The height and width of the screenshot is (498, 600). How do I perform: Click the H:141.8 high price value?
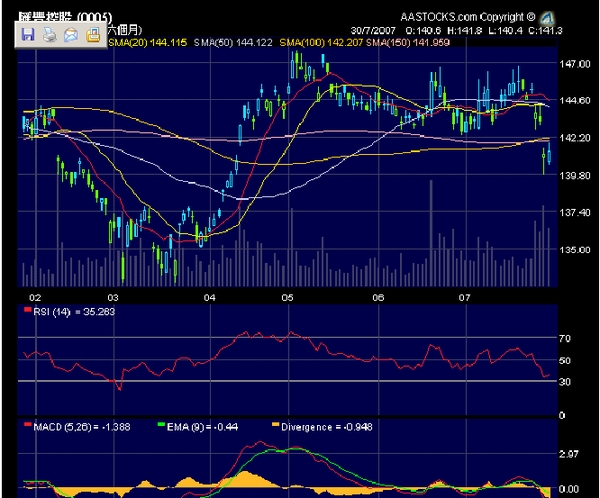(465, 31)
